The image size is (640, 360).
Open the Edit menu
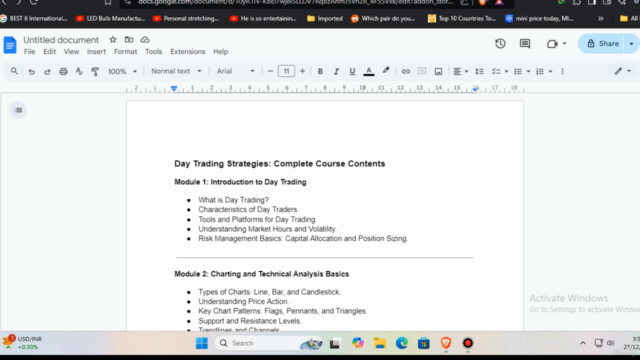pyautogui.click(x=49, y=51)
